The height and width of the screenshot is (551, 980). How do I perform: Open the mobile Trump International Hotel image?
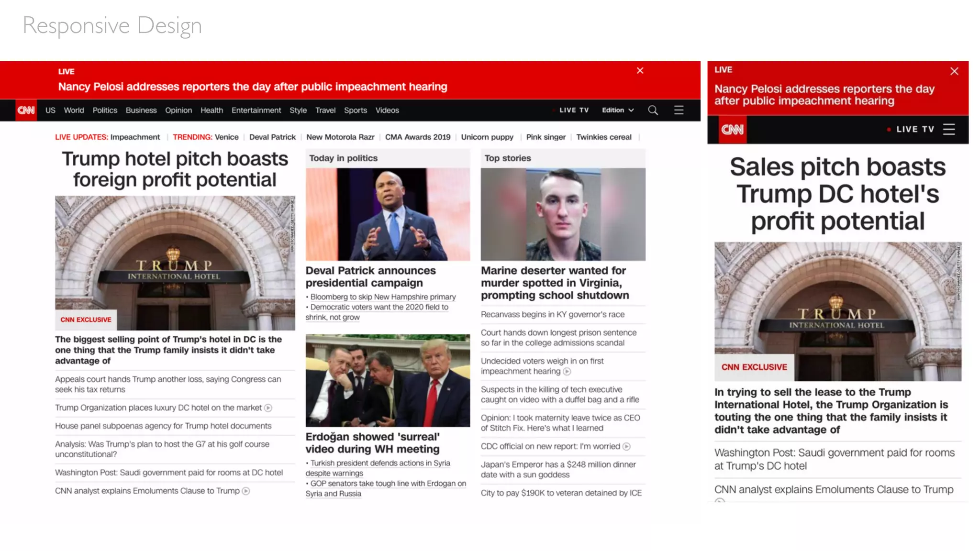pos(838,311)
